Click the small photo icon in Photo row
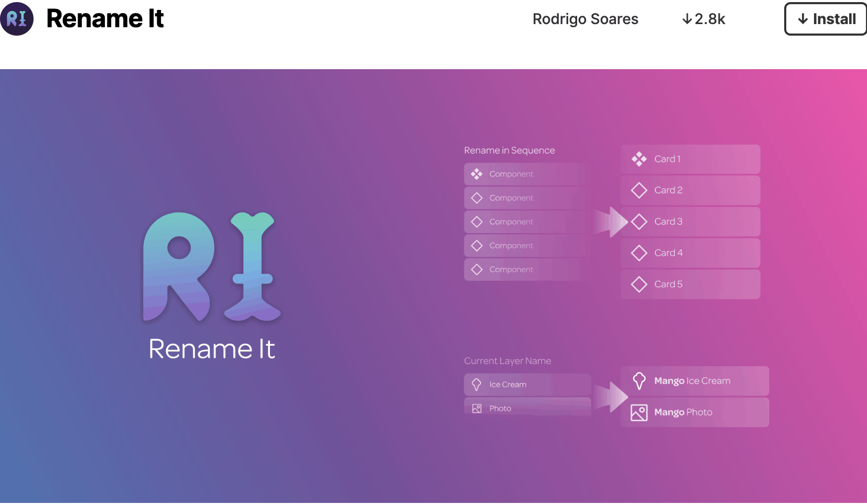867x504 pixels. click(476, 409)
